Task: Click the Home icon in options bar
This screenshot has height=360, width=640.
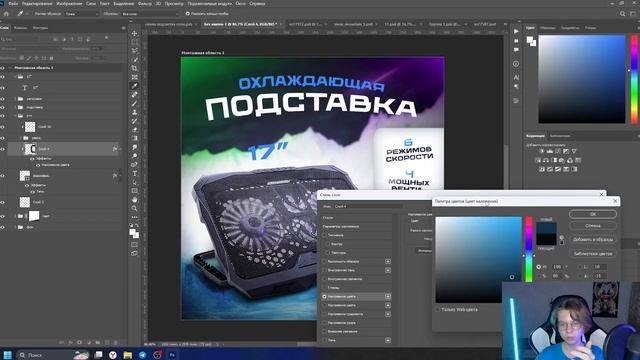Action: 6,13
